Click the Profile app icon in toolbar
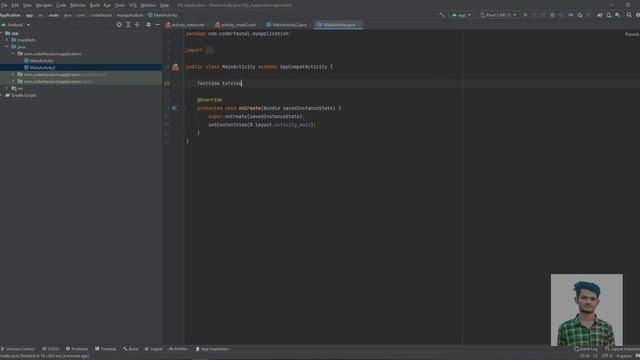 570,15
